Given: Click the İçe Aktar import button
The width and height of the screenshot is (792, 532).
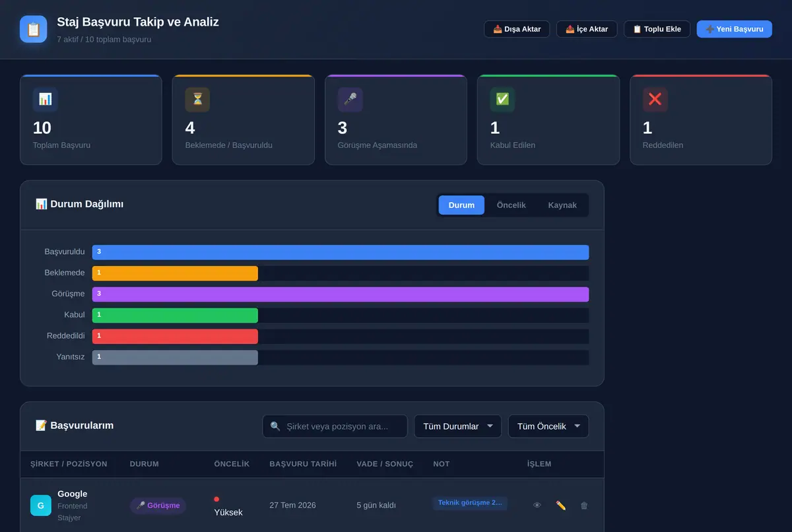Looking at the screenshot, I should 587,29.
